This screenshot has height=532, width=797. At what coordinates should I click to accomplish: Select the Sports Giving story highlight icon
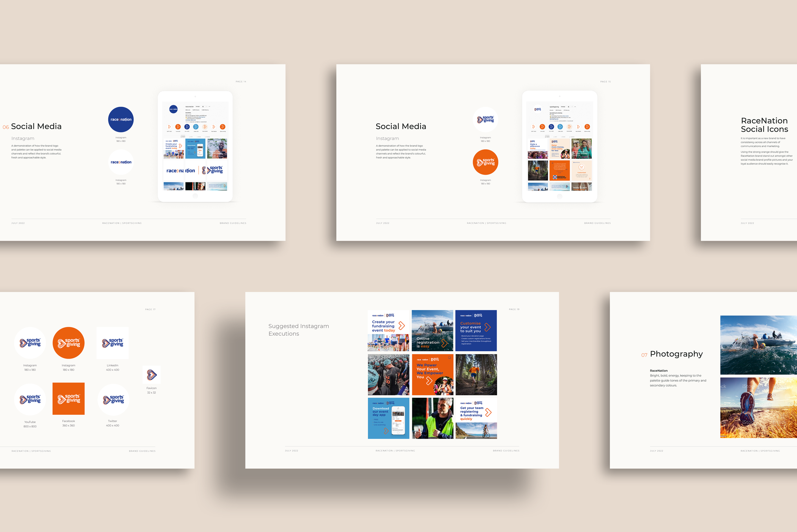coord(223,127)
